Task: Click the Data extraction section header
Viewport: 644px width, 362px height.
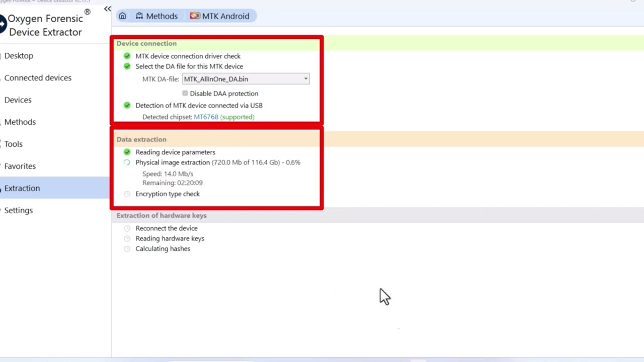Action: [x=141, y=139]
